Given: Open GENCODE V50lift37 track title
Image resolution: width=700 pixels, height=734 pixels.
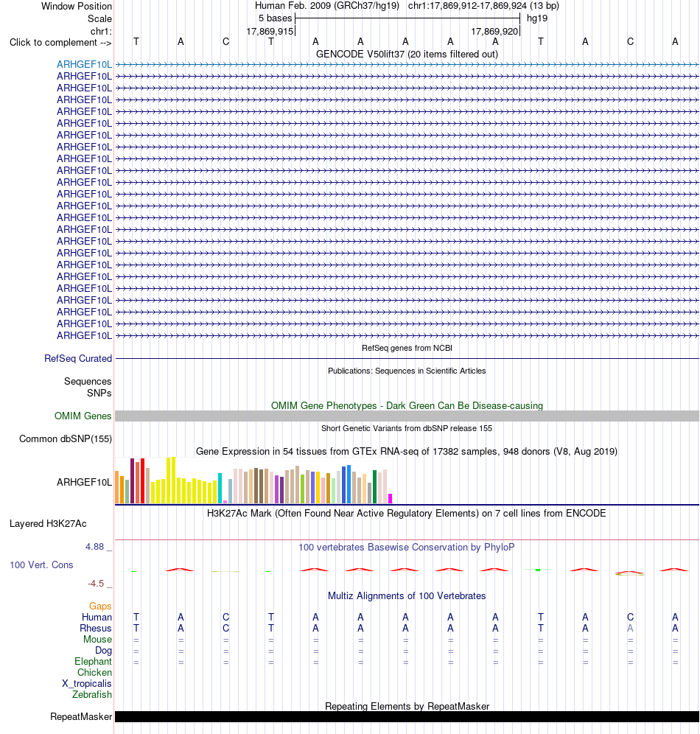Looking at the screenshot, I should [x=407, y=55].
